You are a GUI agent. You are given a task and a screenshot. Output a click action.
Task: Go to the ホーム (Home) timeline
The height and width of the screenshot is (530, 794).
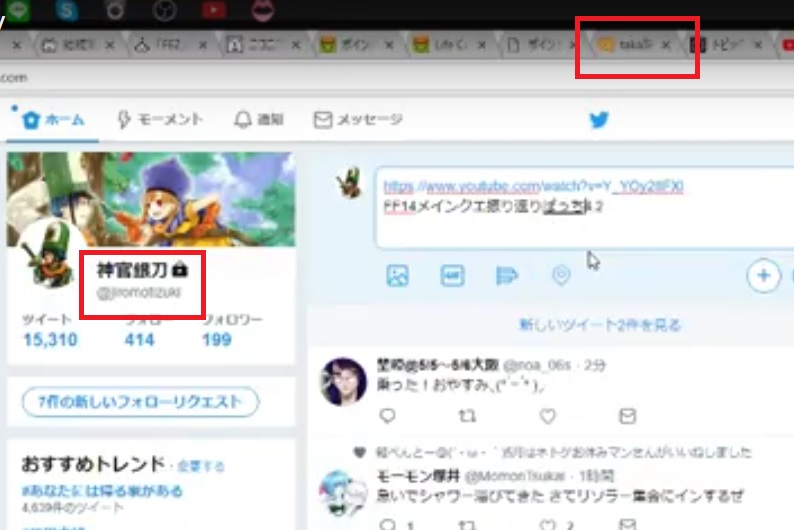tap(53, 120)
